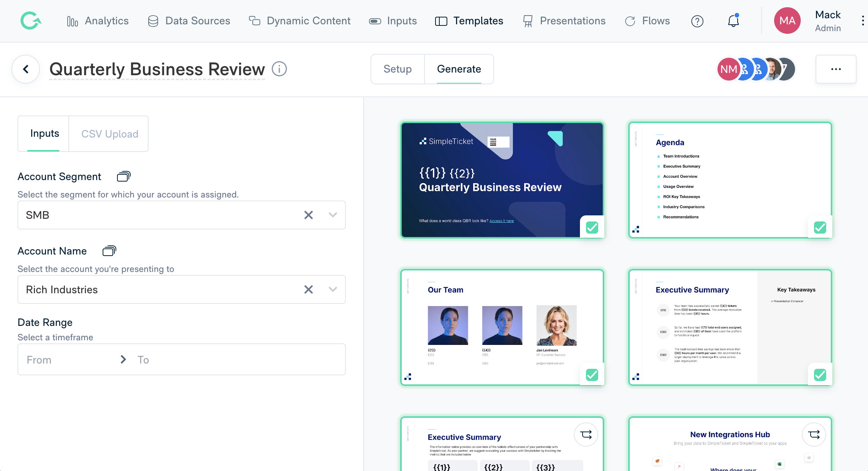Click the swap icon on New Integrations Hub slide
Viewport: 868px width, 471px height.
click(x=814, y=435)
